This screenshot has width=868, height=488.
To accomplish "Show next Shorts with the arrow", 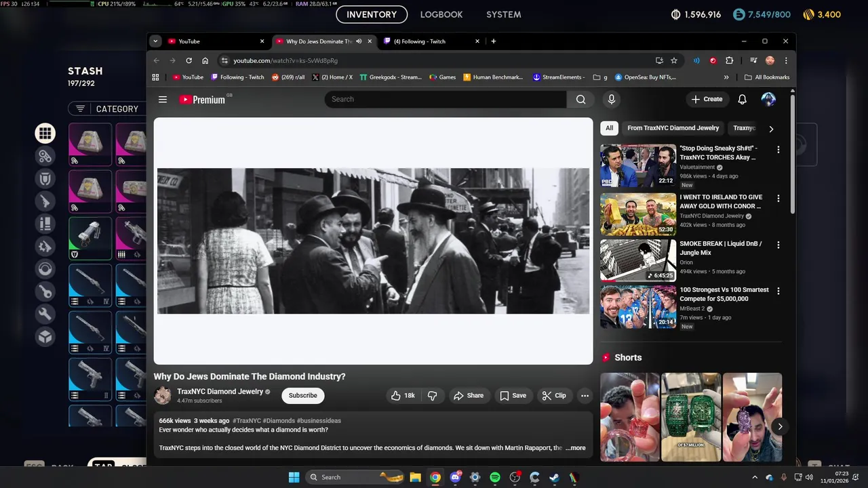I will coord(780,426).
